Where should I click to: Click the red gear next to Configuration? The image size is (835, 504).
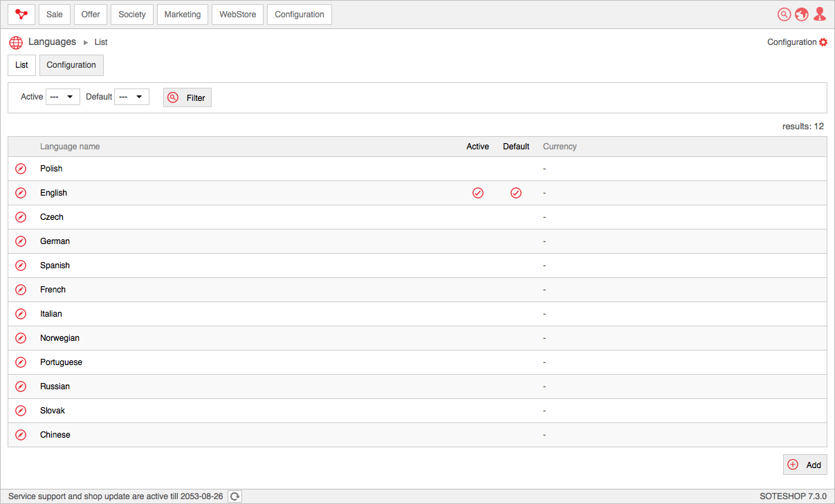pyautogui.click(x=823, y=42)
